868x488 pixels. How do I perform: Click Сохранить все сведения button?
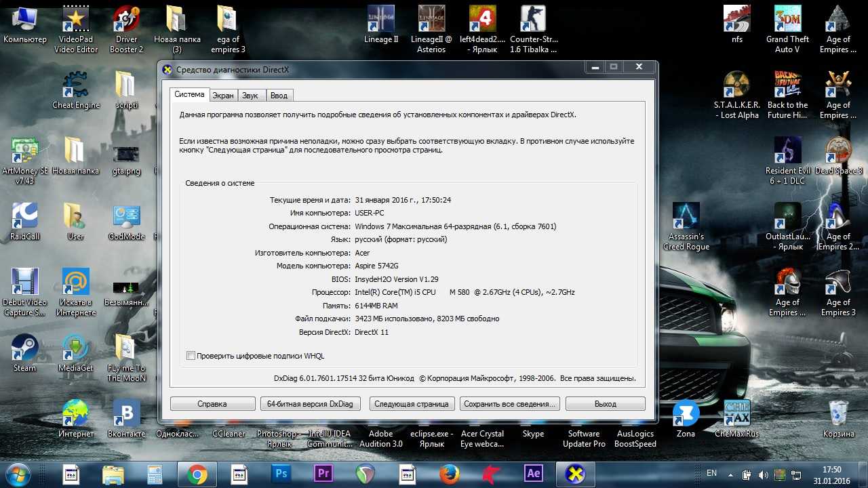pyautogui.click(x=509, y=404)
